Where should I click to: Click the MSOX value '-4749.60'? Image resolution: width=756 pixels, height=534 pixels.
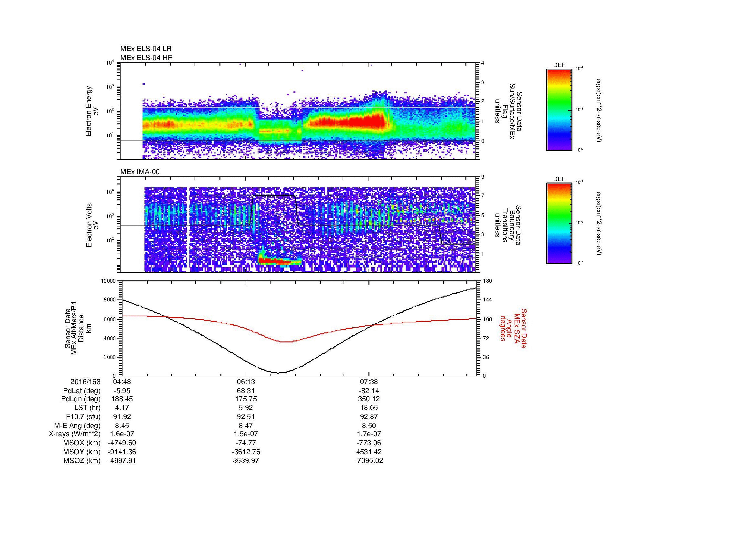[x=122, y=443]
